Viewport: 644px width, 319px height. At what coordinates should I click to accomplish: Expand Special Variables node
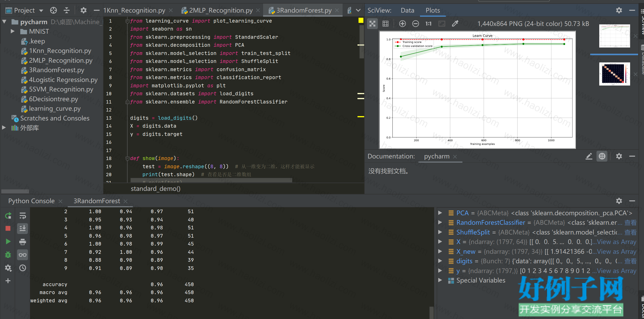pos(440,280)
